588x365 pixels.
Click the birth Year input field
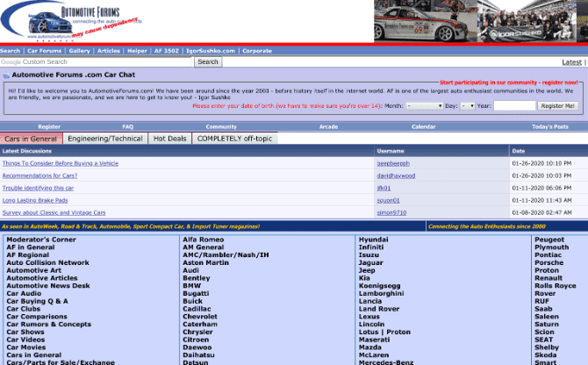click(x=514, y=105)
